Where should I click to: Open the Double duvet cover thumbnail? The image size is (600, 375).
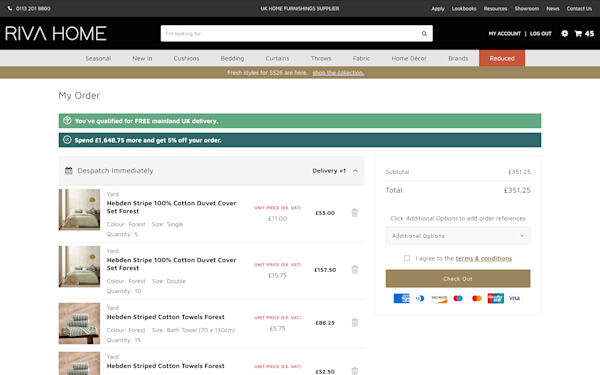pyautogui.click(x=79, y=267)
